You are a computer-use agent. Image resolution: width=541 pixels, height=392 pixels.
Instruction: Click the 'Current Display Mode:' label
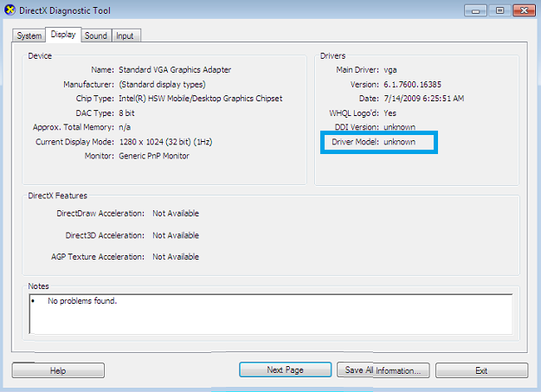pyautogui.click(x=74, y=142)
